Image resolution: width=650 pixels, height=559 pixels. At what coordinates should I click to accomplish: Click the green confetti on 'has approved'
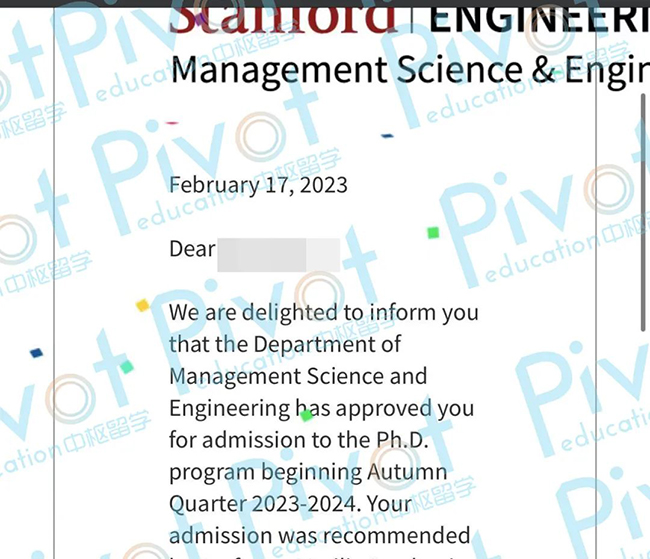pos(307,414)
